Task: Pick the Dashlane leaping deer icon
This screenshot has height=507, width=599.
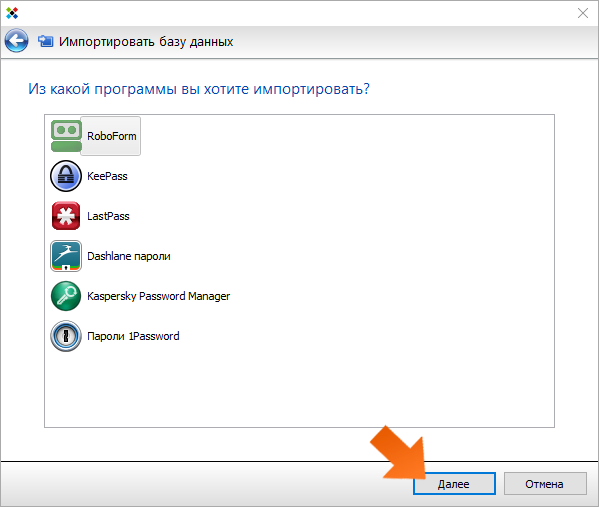Action: [66, 256]
